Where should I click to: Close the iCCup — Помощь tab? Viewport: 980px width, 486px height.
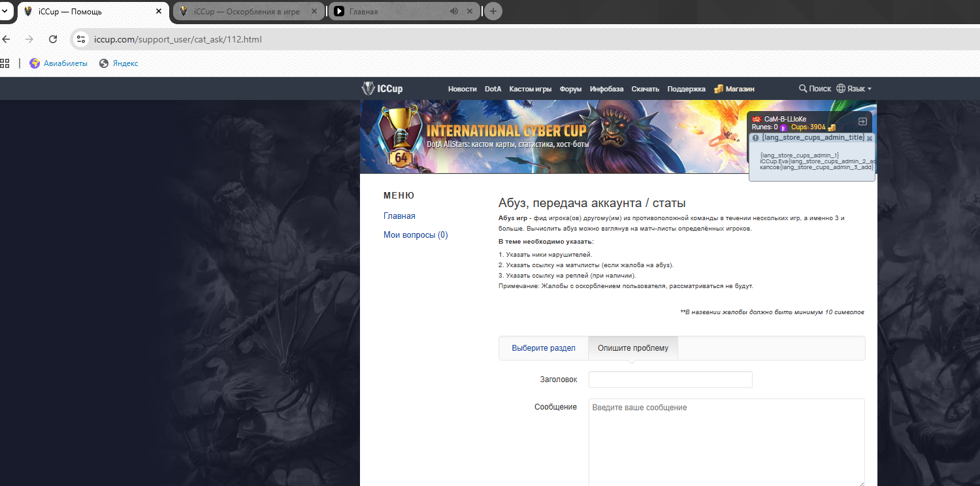pyautogui.click(x=158, y=11)
